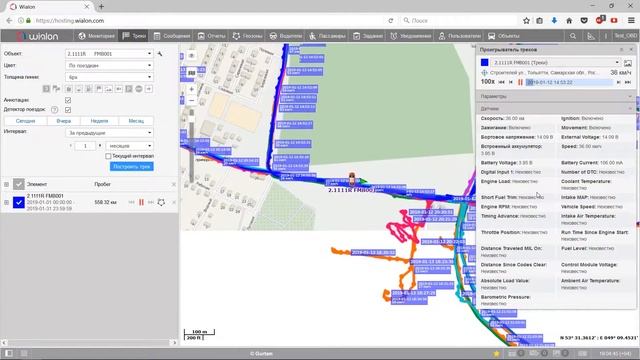Toggle map layers eye icon

pos(191,56)
